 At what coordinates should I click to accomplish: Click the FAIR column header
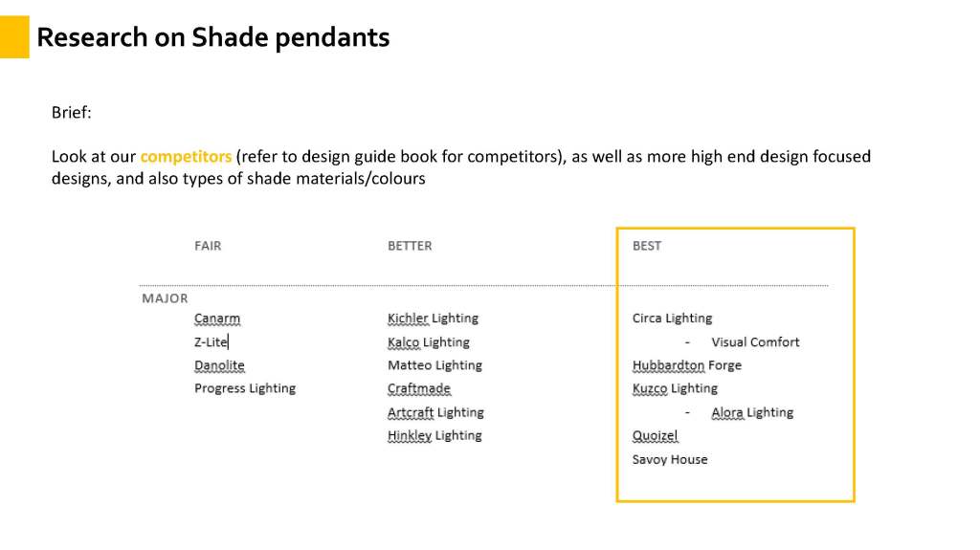point(208,246)
